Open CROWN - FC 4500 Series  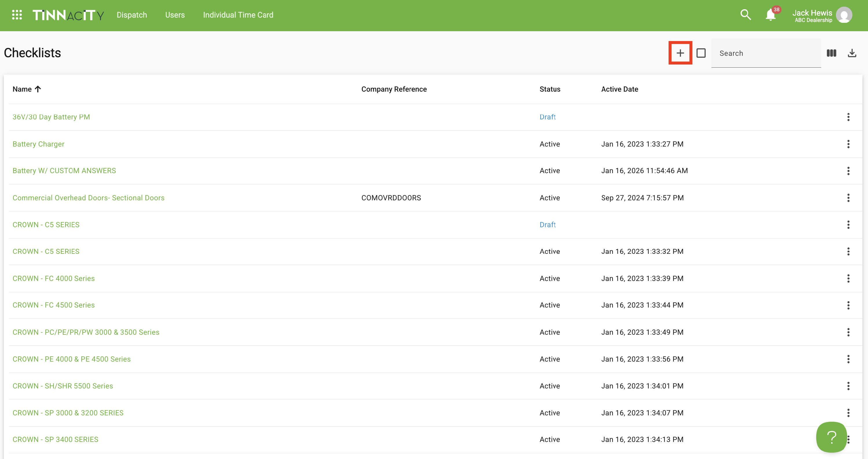tap(54, 305)
